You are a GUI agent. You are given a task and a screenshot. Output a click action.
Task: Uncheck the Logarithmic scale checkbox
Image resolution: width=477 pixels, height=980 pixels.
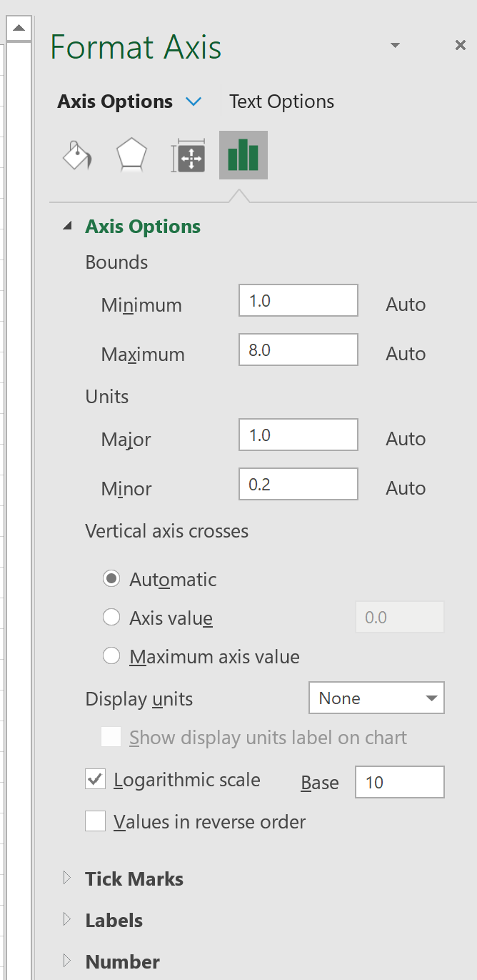95,780
